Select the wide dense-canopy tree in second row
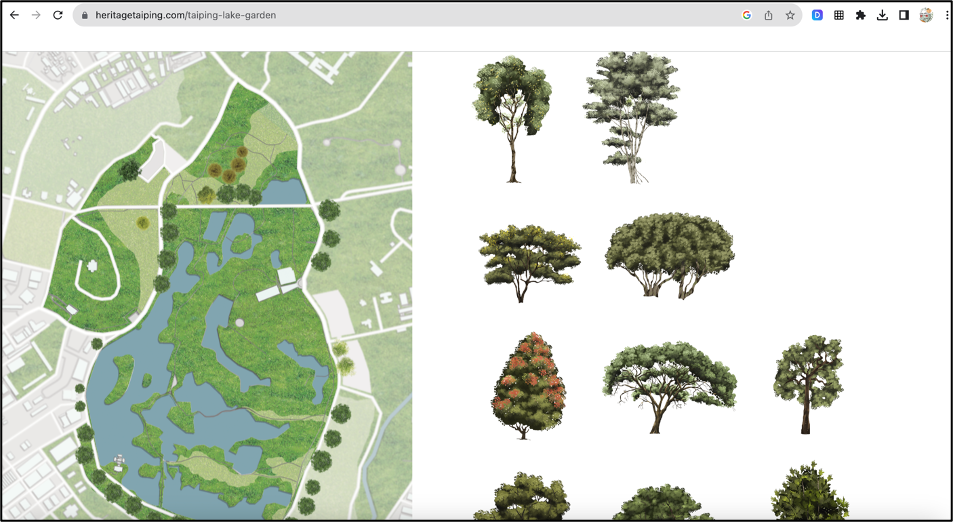Viewport: 954px width, 522px height. pyautogui.click(x=669, y=255)
